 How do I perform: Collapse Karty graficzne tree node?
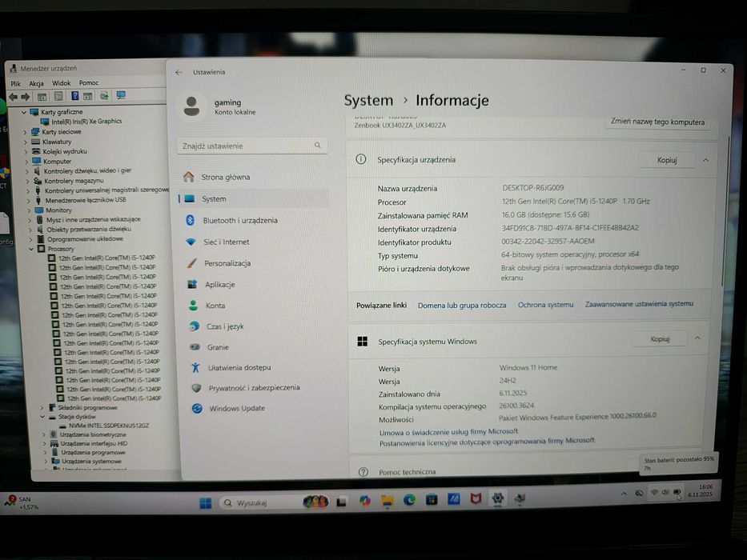pyautogui.click(x=23, y=112)
